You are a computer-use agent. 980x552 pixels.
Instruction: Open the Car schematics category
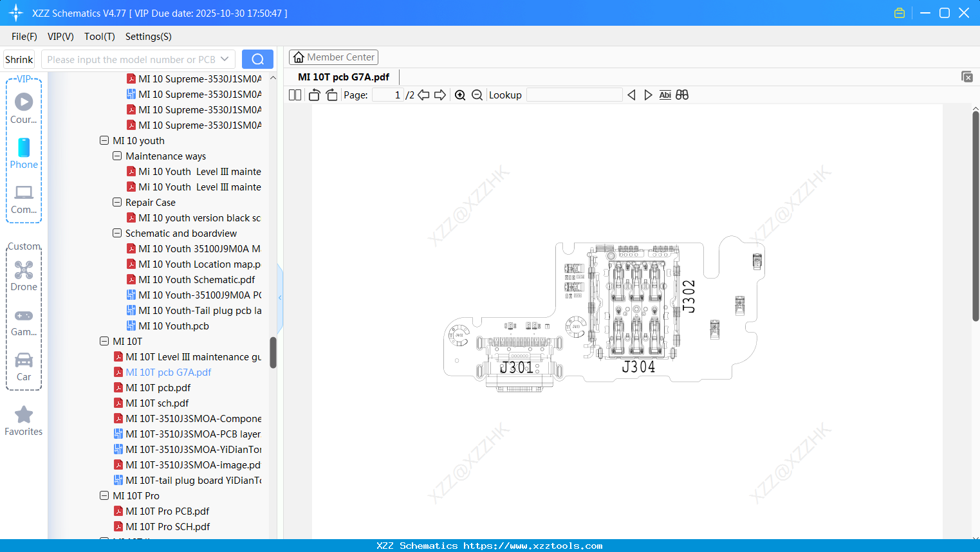[23, 365]
